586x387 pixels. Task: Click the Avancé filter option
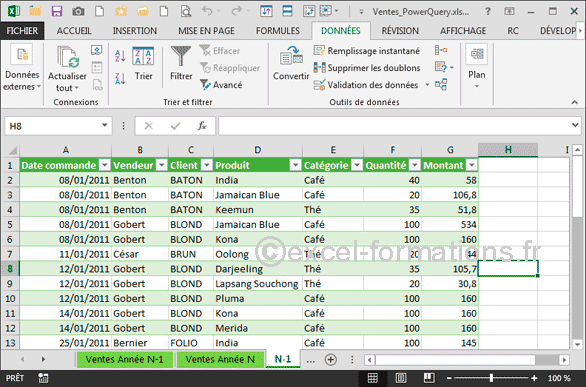click(x=221, y=85)
